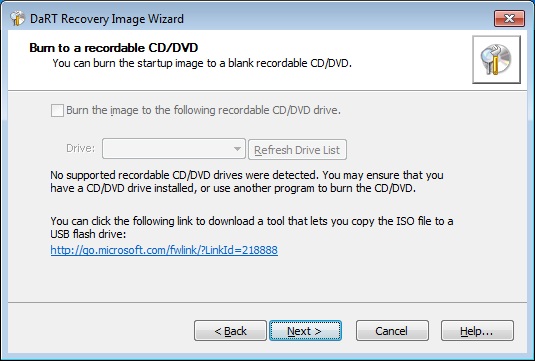Open the go.microsoft.com fwlink URL
Image resolution: width=535 pixels, height=361 pixels.
pos(164,250)
